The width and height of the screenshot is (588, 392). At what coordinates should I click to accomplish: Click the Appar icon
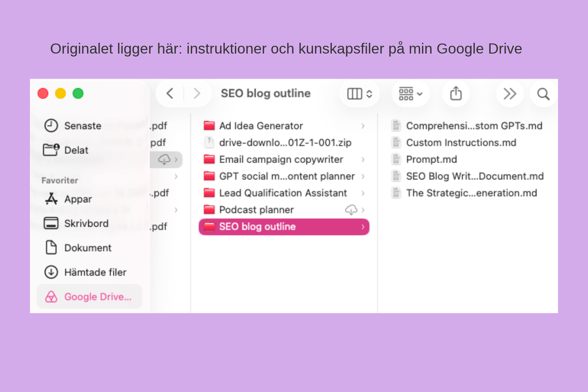[x=51, y=199]
